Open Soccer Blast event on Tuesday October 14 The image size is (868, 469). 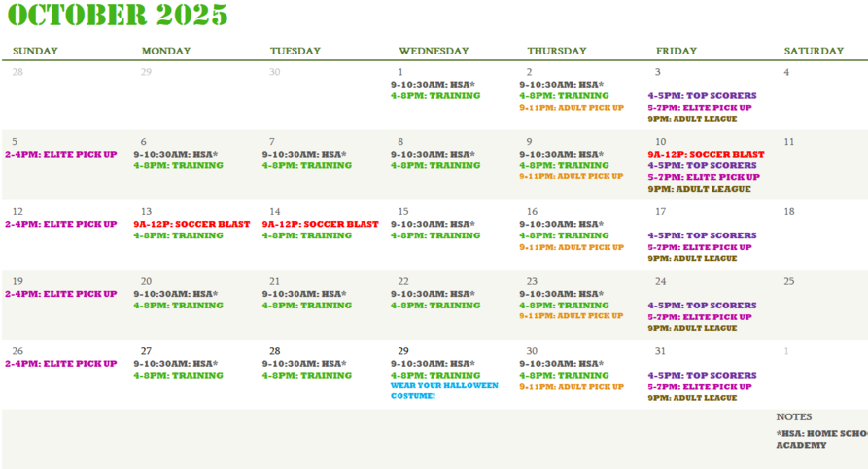click(320, 224)
